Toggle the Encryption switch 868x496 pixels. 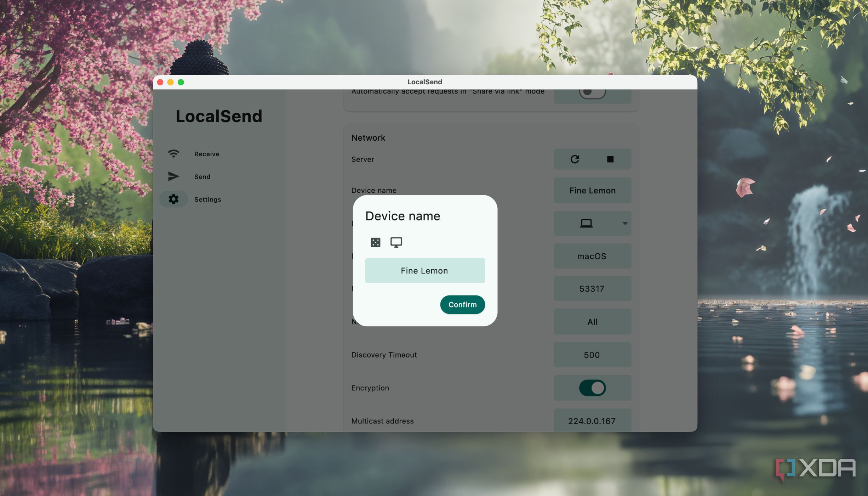592,388
